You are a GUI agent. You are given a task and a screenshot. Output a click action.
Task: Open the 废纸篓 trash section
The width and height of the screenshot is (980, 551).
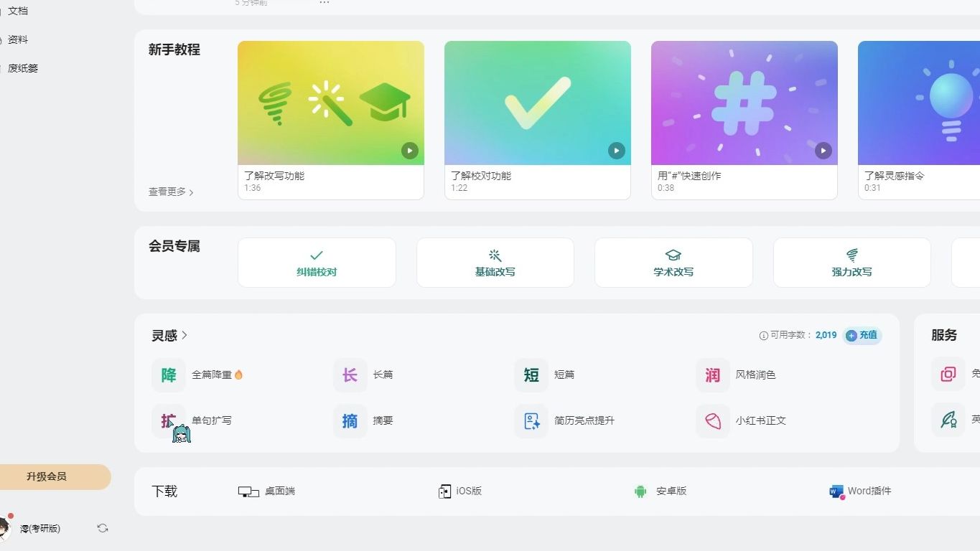pyautogui.click(x=22, y=68)
